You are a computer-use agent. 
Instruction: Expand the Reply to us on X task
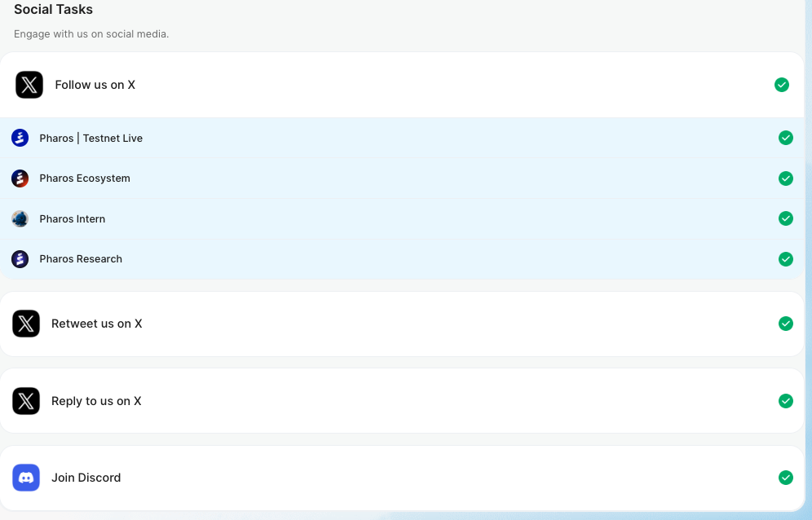coord(96,401)
